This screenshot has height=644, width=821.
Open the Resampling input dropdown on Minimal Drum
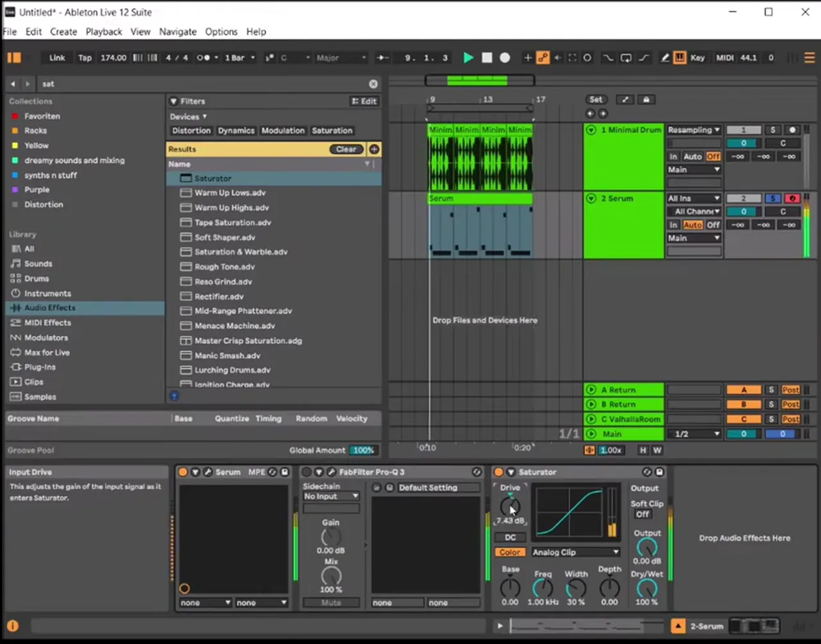pyautogui.click(x=694, y=130)
